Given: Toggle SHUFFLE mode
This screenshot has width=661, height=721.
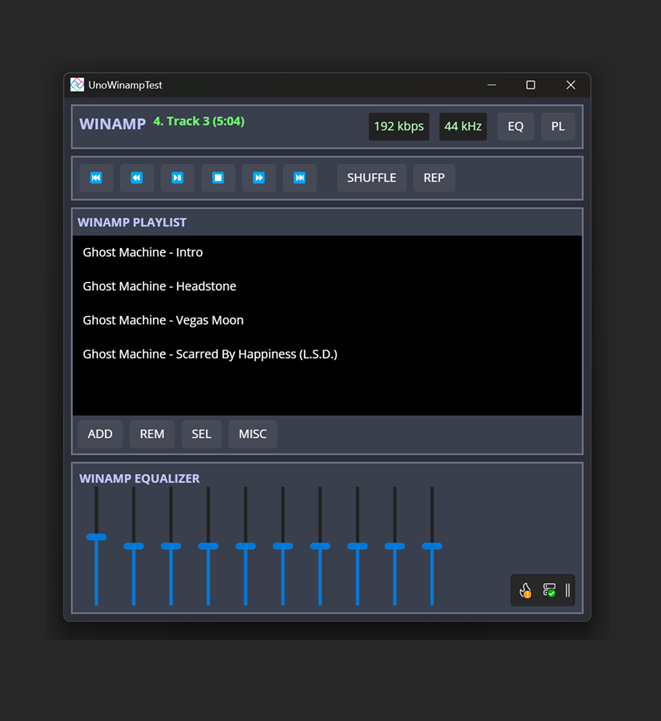Looking at the screenshot, I should click(371, 178).
